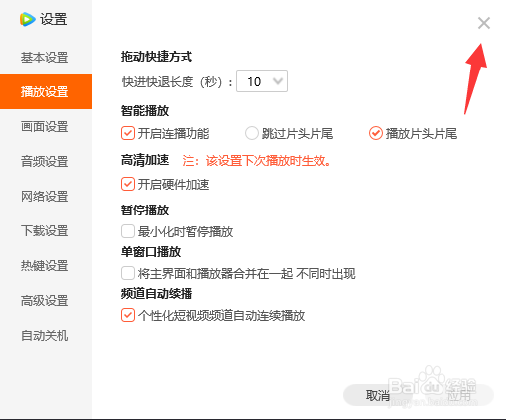
Task: Uncheck 个性化短视频频道自动连续播放
Action: 128,315
